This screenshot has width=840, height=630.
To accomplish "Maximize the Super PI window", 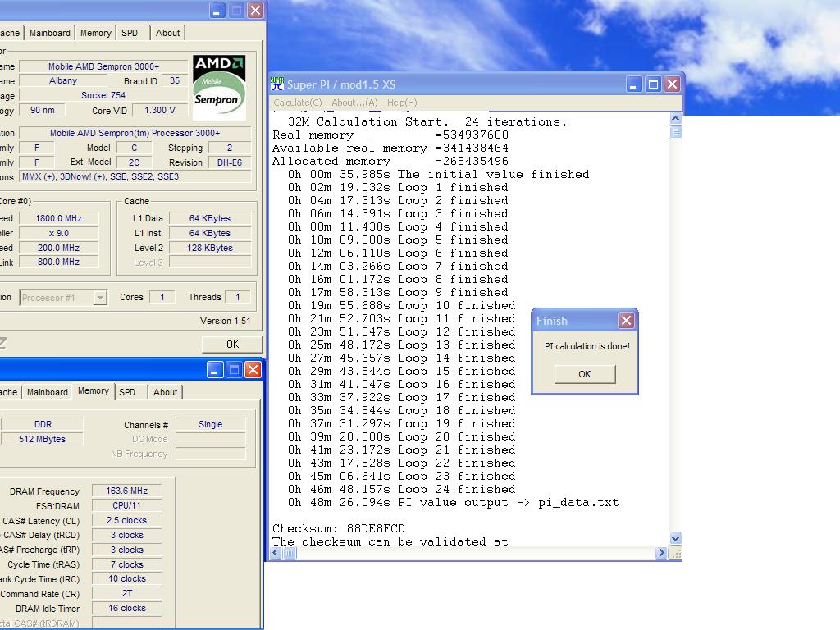I will coord(653,84).
